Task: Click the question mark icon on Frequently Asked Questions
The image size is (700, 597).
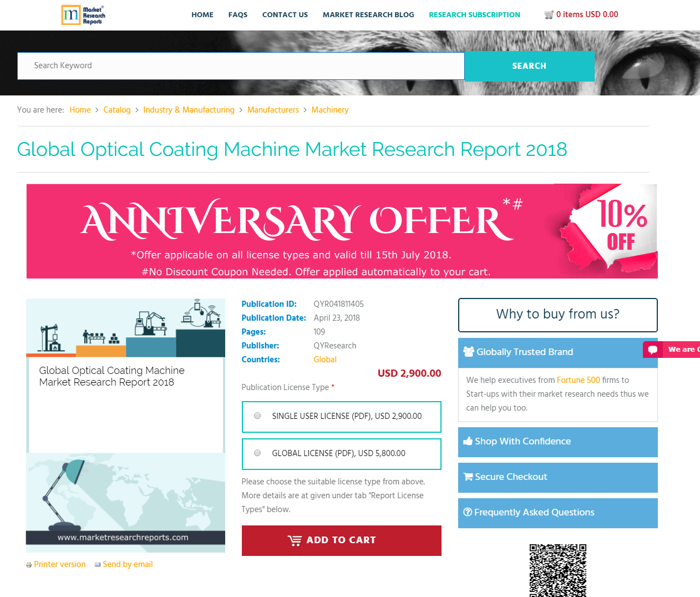Action: [469, 512]
